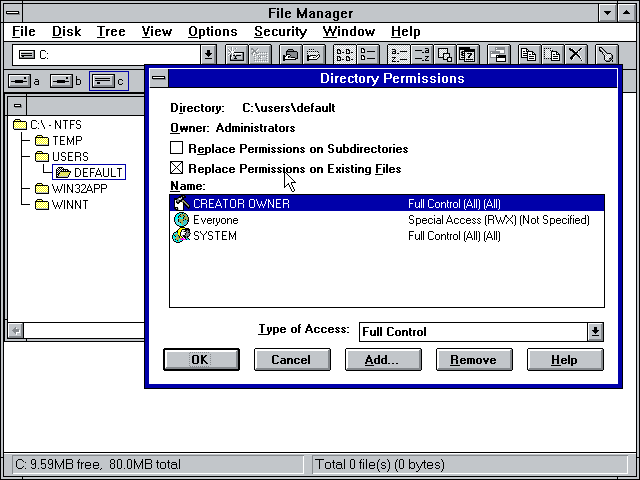
Task: Confirm permissions with OK button
Action: [201, 360]
